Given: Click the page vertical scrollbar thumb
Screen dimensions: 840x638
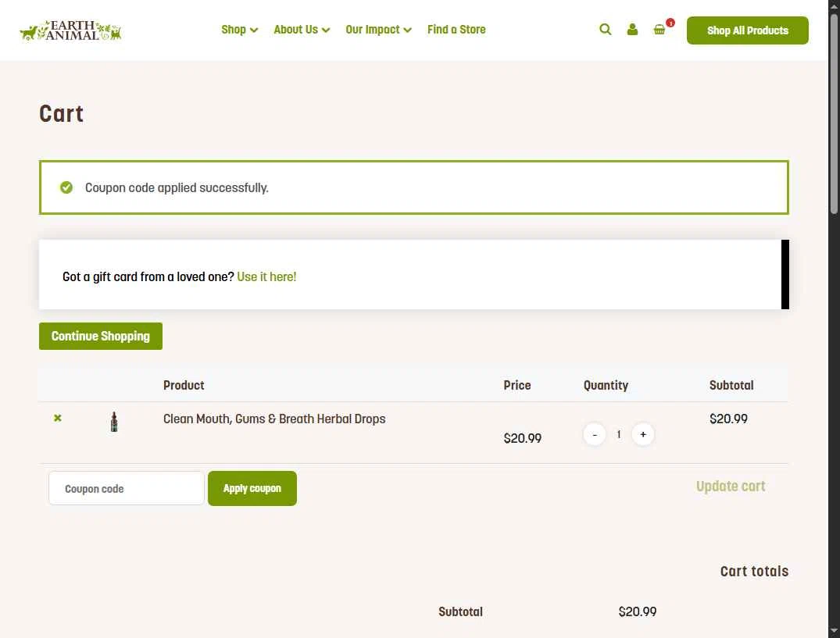Looking at the screenshot, I should click(834, 114).
